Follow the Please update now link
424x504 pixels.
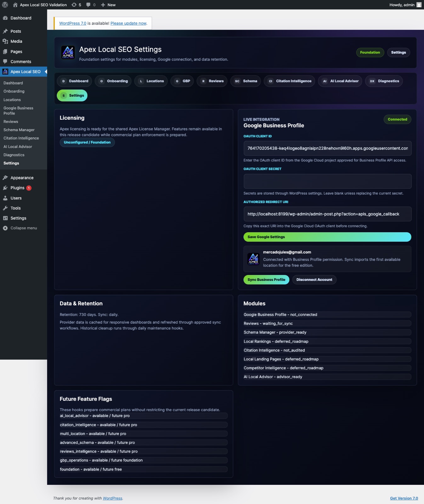tap(128, 23)
